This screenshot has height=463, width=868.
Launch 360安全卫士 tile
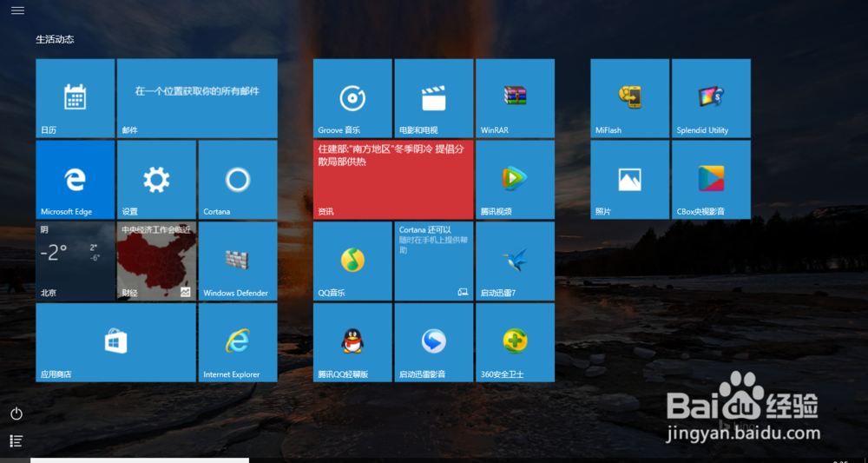tap(516, 342)
